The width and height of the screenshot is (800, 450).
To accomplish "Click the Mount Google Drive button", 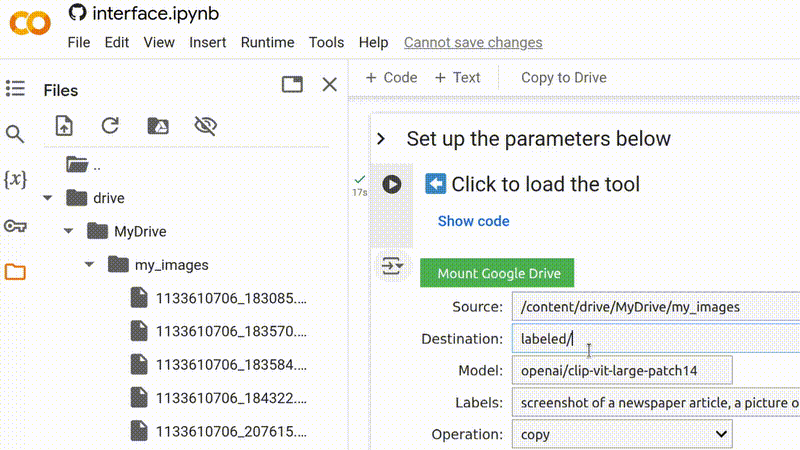I will click(497, 273).
